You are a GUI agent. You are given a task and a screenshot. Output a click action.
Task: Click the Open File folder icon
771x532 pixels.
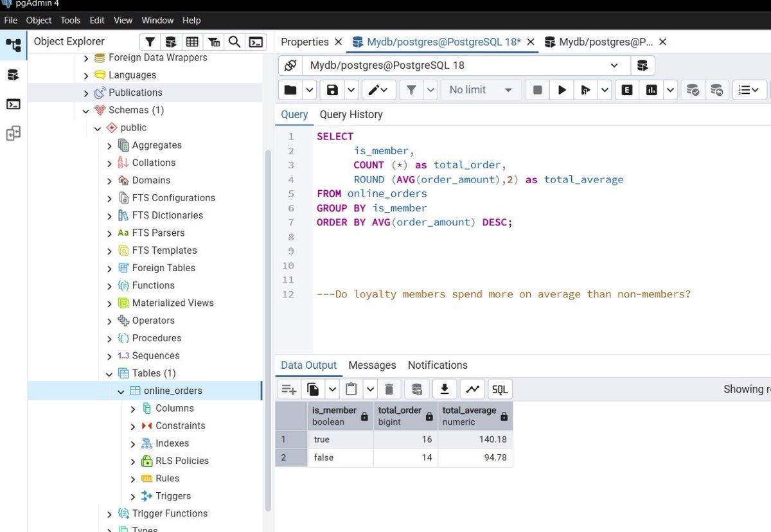click(290, 90)
